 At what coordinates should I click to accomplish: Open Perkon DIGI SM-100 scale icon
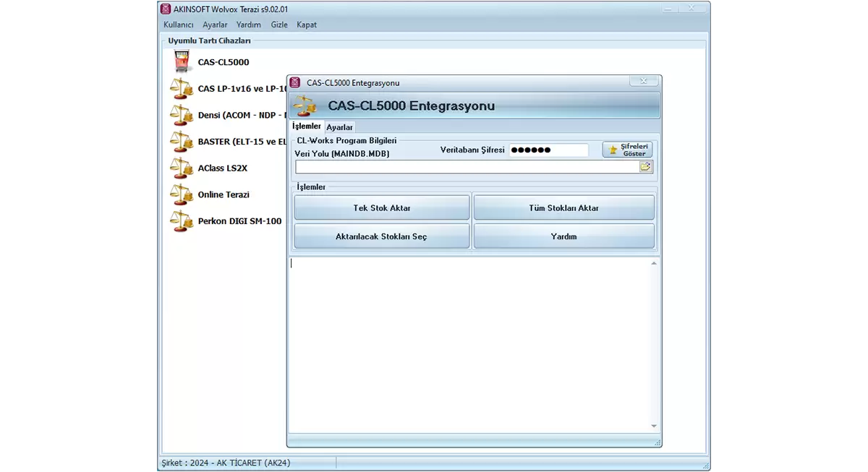(x=182, y=221)
